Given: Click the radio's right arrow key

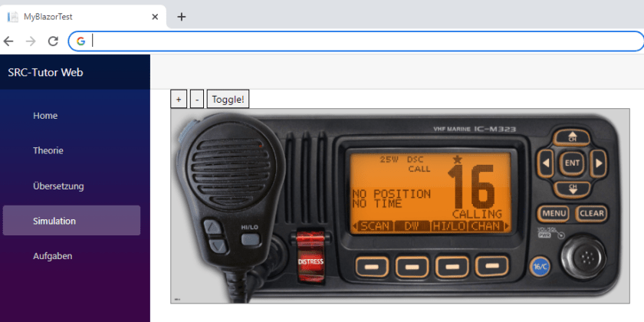Looking at the screenshot, I should click(x=599, y=163).
